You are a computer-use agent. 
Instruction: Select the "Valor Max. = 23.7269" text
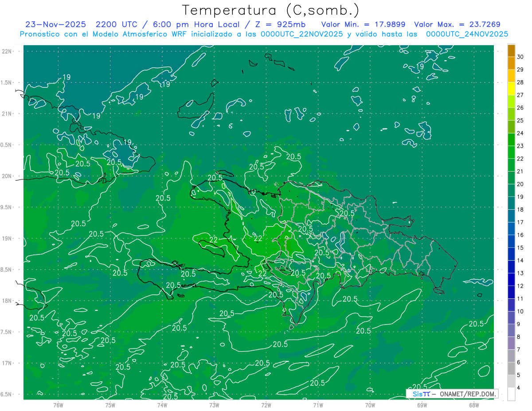tap(457, 25)
